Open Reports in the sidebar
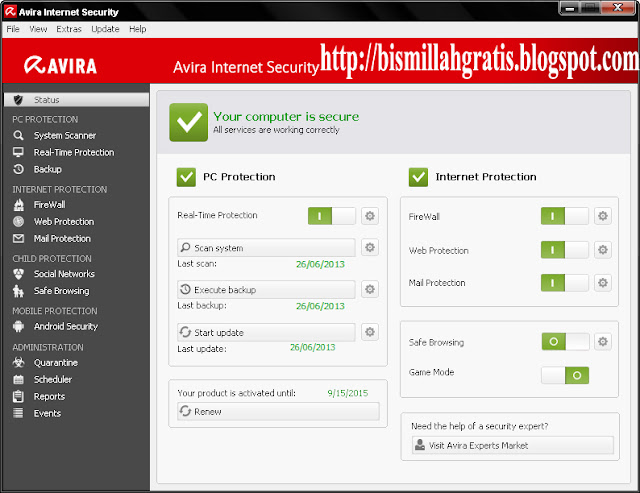Viewport: 640px width, 493px height. coord(49,397)
